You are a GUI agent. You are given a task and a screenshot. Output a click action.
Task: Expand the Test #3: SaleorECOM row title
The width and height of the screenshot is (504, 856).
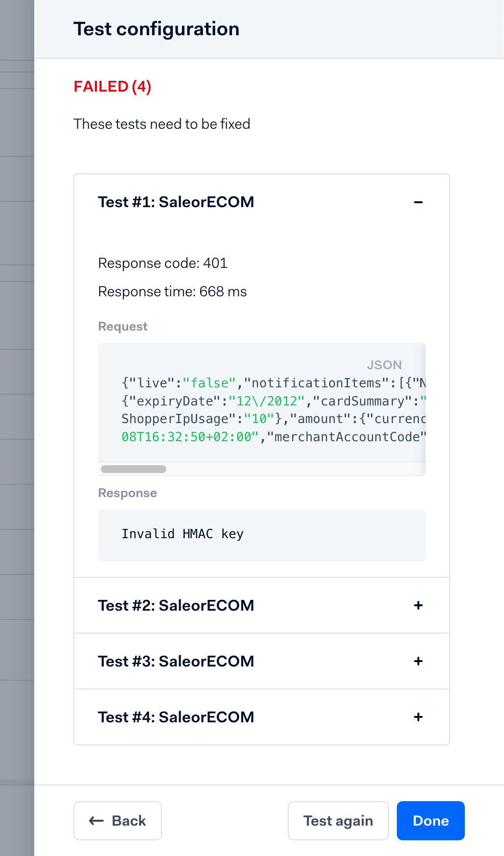click(x=176, y=662)
